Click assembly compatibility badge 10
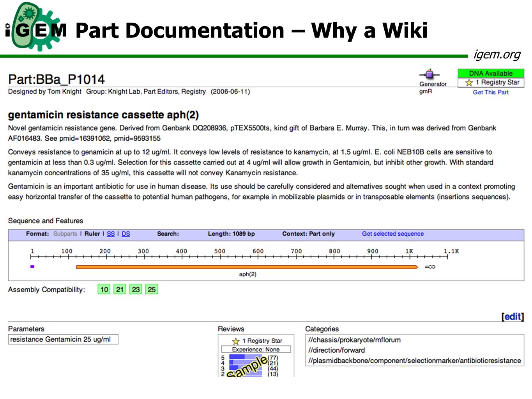 (x=104, y=290)
